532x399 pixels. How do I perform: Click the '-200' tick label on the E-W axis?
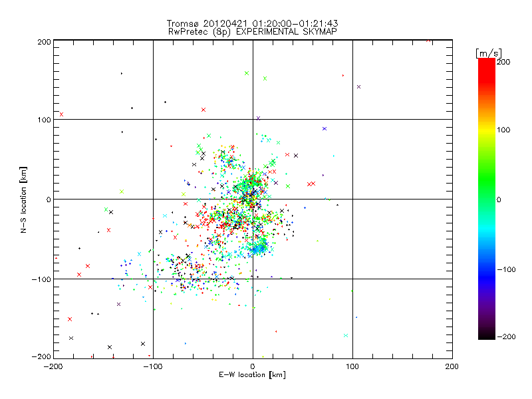pos(53,366)
